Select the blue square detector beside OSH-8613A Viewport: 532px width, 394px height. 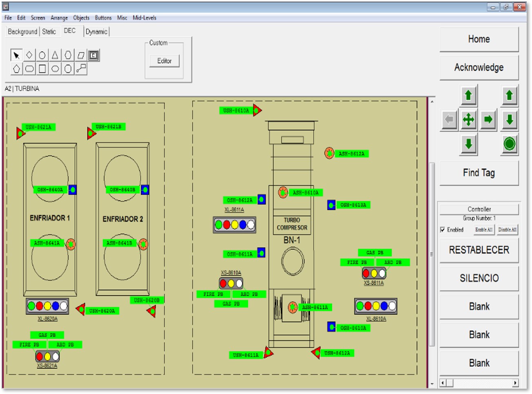tap(331, 205)
